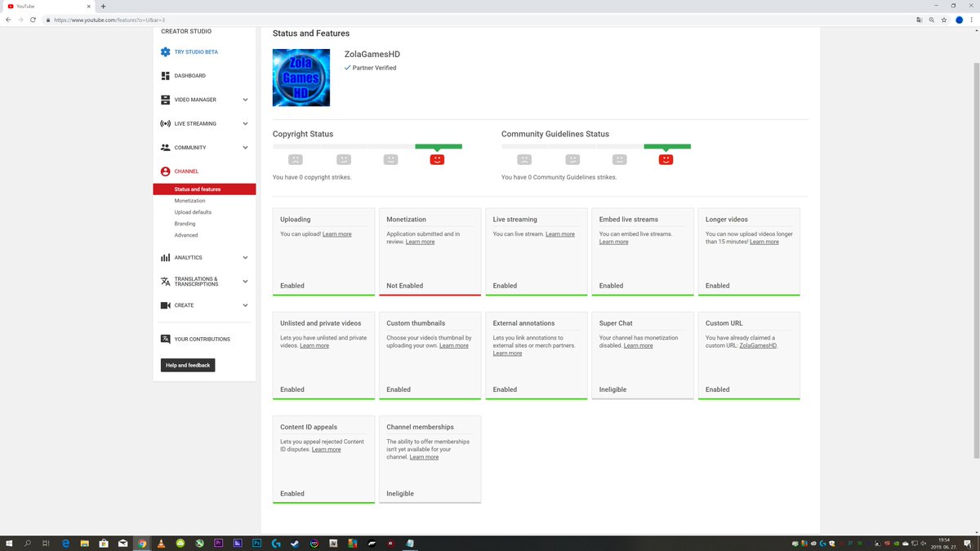This screenshot has height=551, width=980.
Task: Click the 'You have 0 copyright strikes.' text
Action: [x=312, y=177]
